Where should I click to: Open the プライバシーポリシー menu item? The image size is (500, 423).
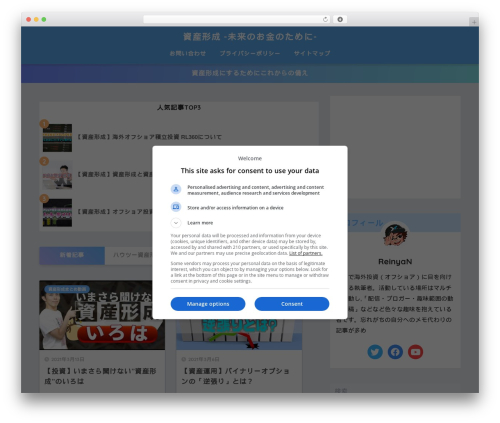tap(250, 53)
